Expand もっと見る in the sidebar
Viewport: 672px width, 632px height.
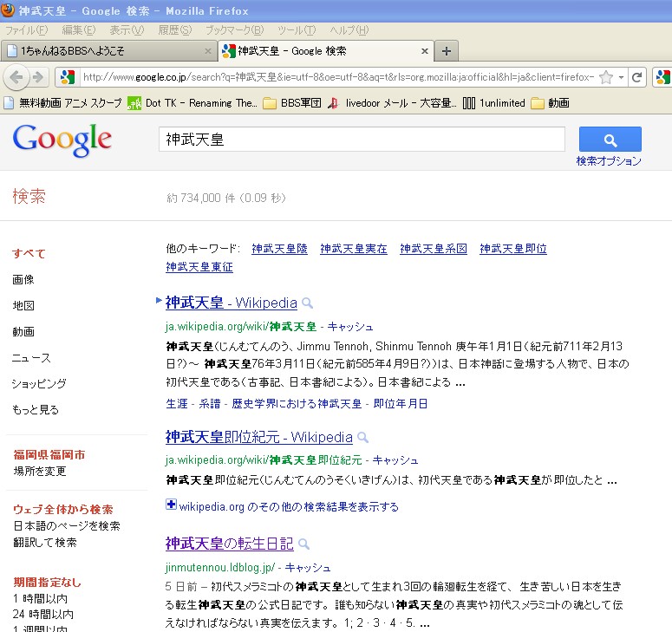[x=36, y=409]
